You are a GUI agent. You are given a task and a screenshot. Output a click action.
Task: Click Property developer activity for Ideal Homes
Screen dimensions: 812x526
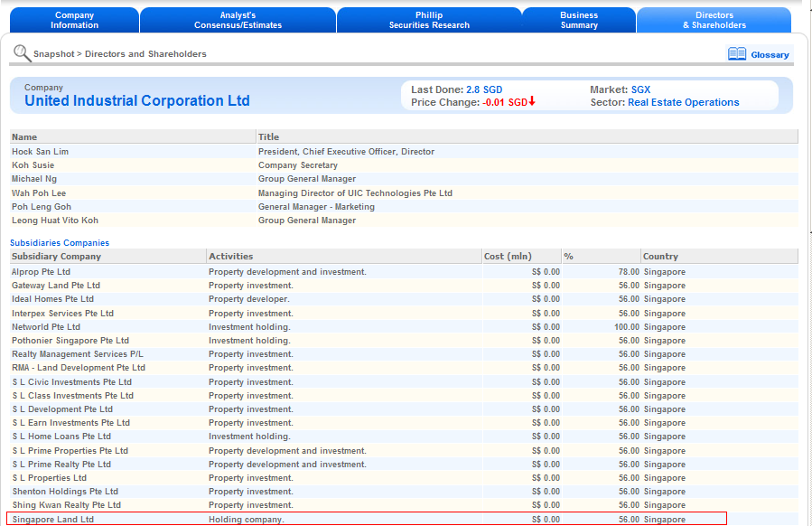(x=249, y=299)
